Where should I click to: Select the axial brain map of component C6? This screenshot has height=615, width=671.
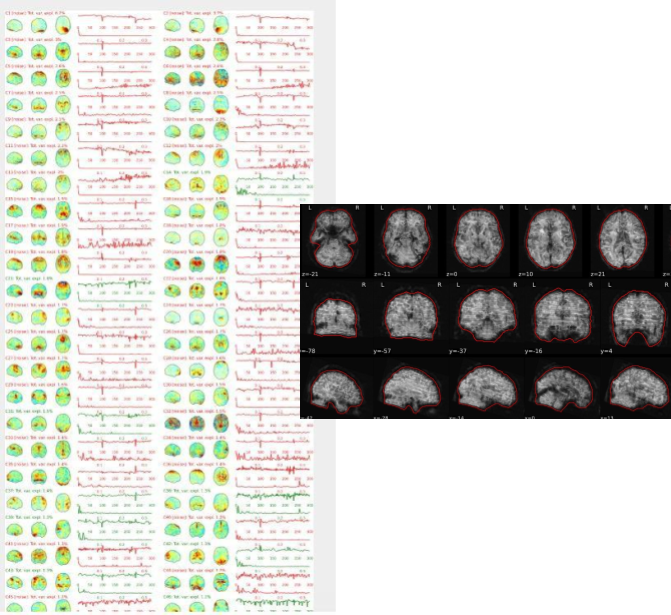(222, 79)
